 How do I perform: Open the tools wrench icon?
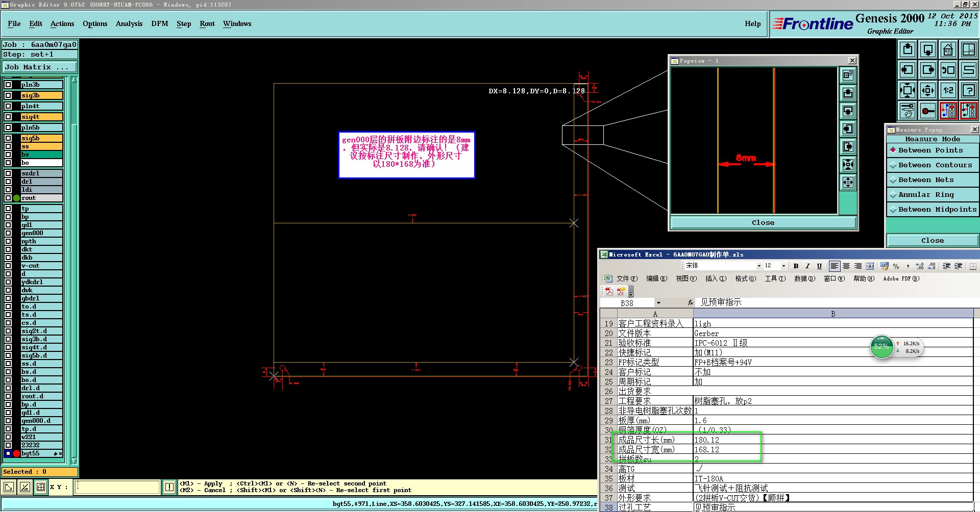coord(907,111)
